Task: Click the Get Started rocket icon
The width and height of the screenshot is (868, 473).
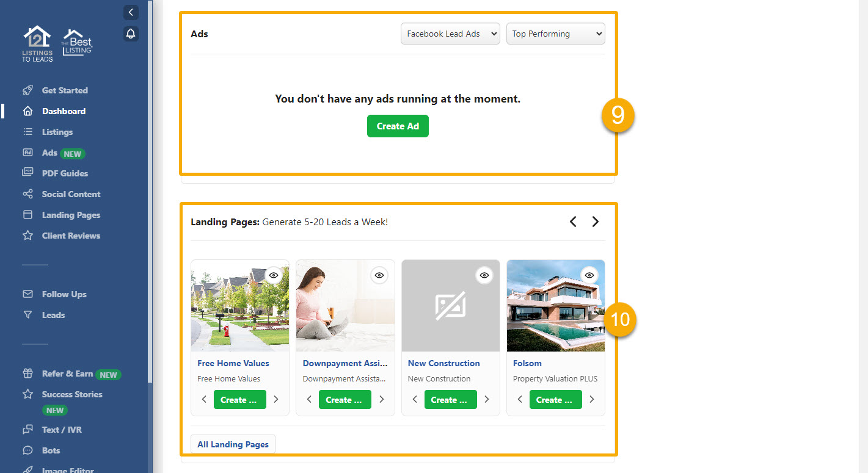Action: (27, 90)
